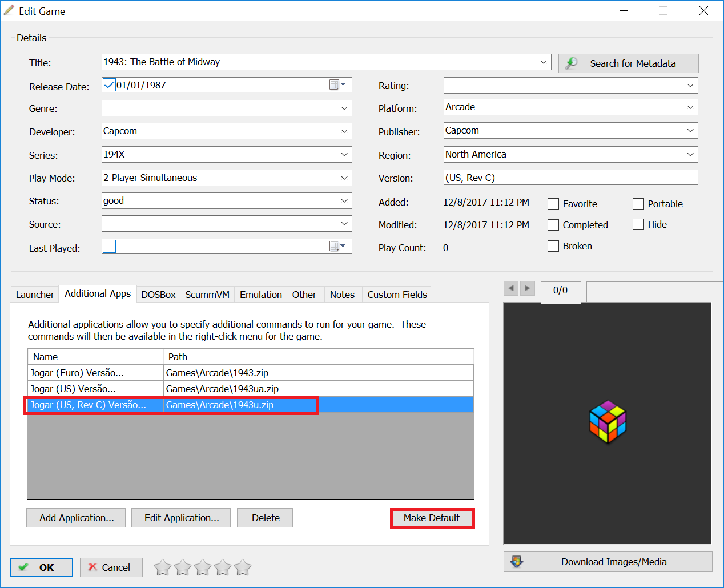This screenshot has height=588, width=724.
Task: Enable the Last Played date checkbox
Action: 109,246
